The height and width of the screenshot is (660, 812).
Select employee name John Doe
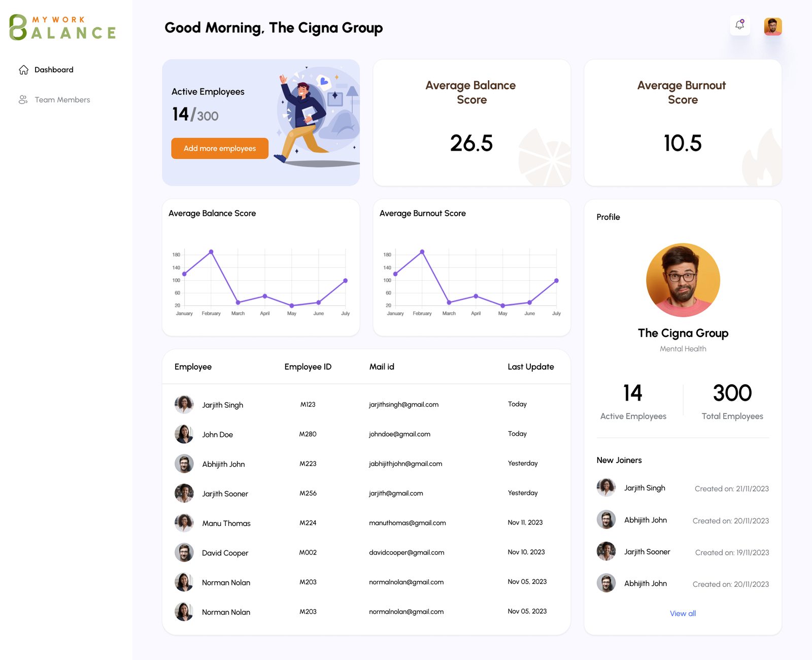pyautogui.click(x=217, y=435)
